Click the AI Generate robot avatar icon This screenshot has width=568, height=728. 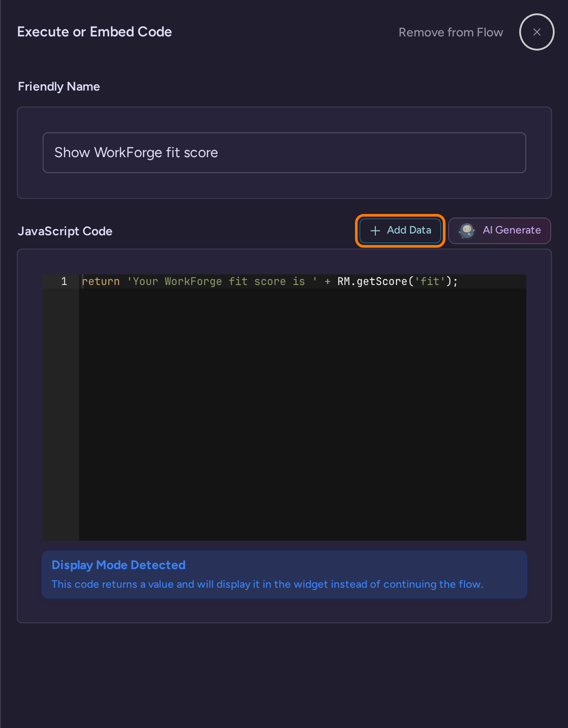(467, 230)
